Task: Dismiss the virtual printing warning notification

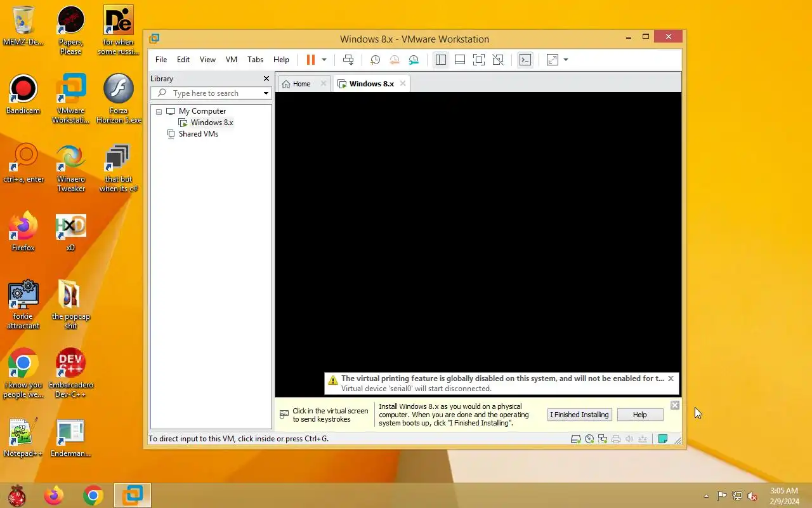Action: [x=671, y=378]
